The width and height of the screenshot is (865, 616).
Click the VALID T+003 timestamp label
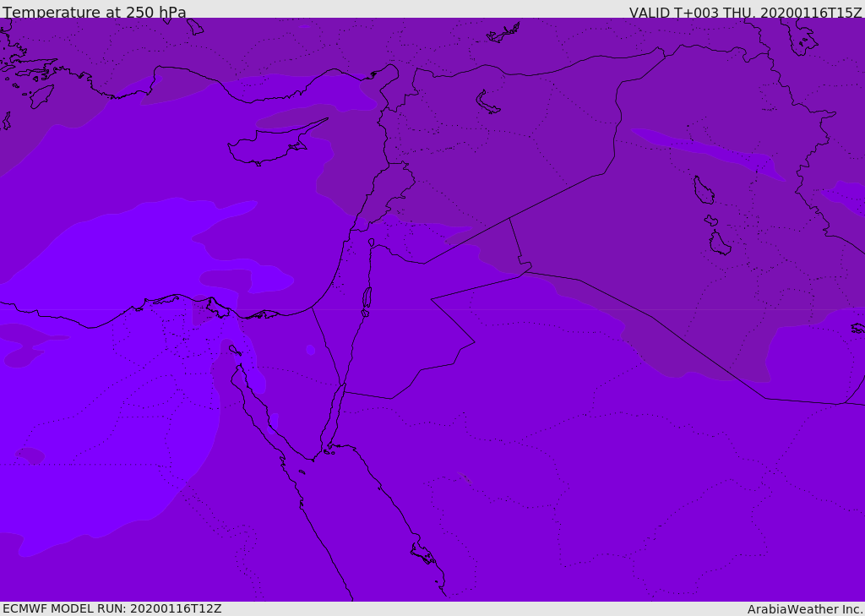745,13
